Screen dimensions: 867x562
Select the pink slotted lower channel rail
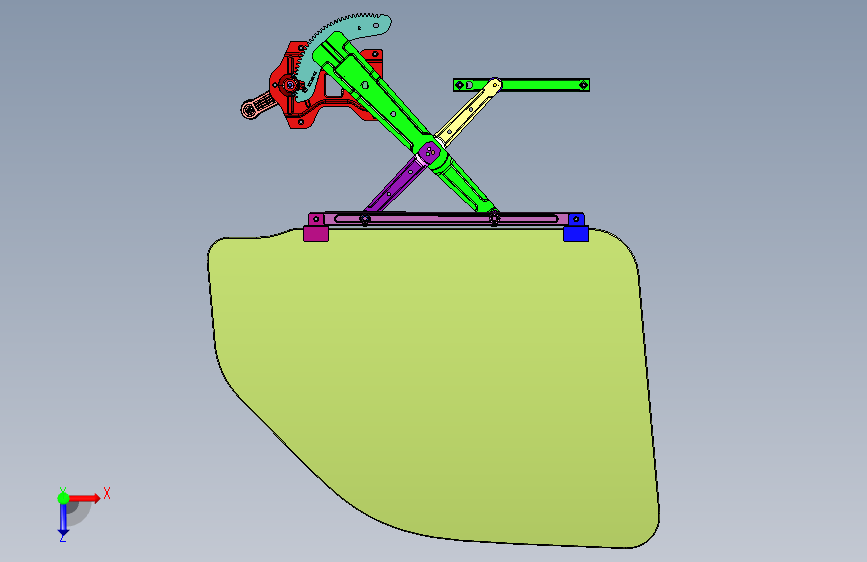tap(446, 219)
